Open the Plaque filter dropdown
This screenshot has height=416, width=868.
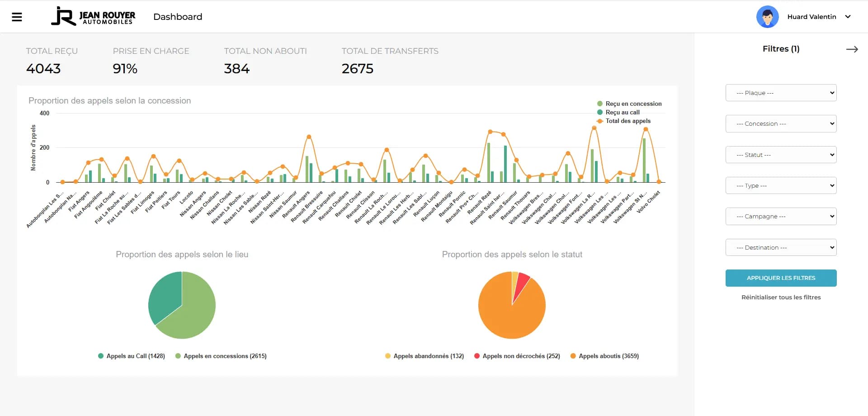click(x=781, y=93)
